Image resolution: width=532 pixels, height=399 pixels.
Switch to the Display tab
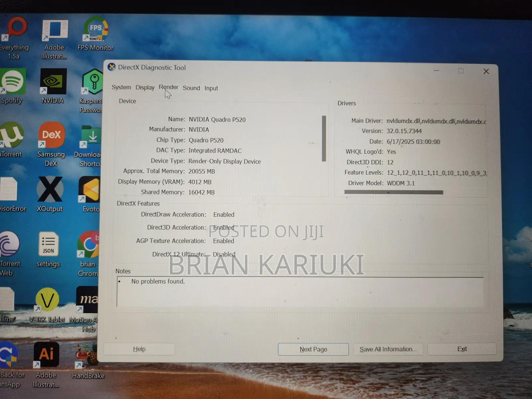[x=145, y=87]
